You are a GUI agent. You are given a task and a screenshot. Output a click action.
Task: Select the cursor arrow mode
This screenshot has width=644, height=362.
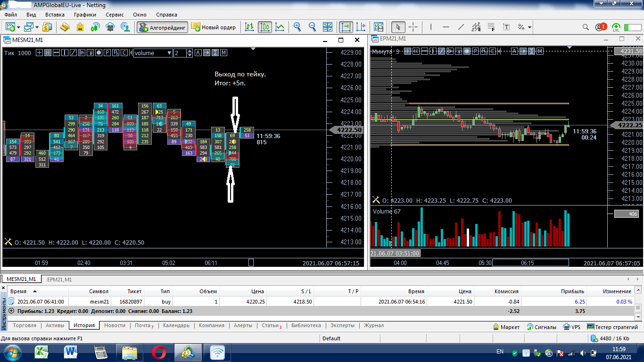398,27
